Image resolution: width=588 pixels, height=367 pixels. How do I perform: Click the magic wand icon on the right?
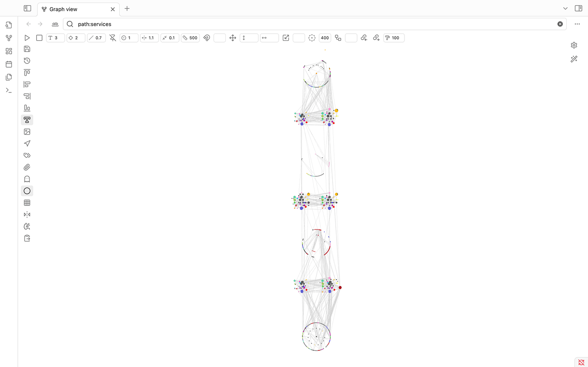point(574,59)
